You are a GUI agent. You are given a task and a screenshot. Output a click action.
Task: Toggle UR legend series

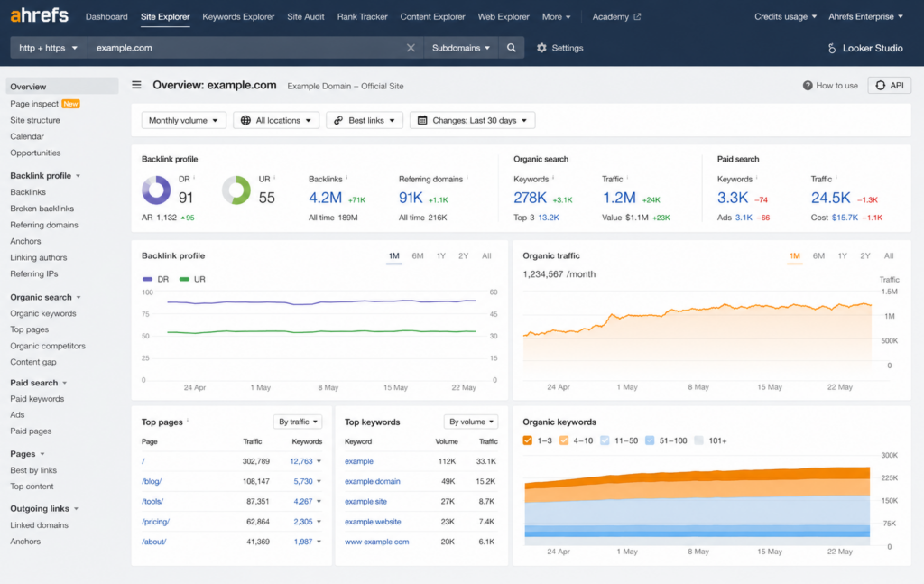coord(192,279)
